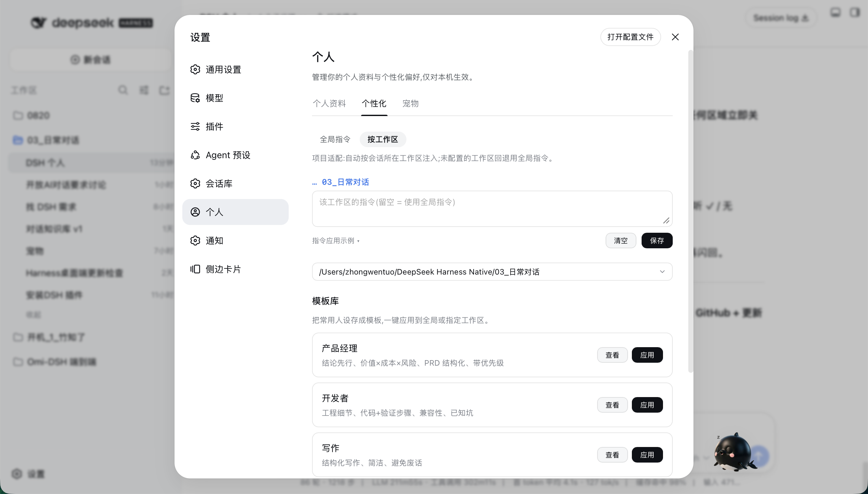Click the 侧边卡片 panel icon
Image resolution: width=868 pixels, height=494 pixels.
195,269
